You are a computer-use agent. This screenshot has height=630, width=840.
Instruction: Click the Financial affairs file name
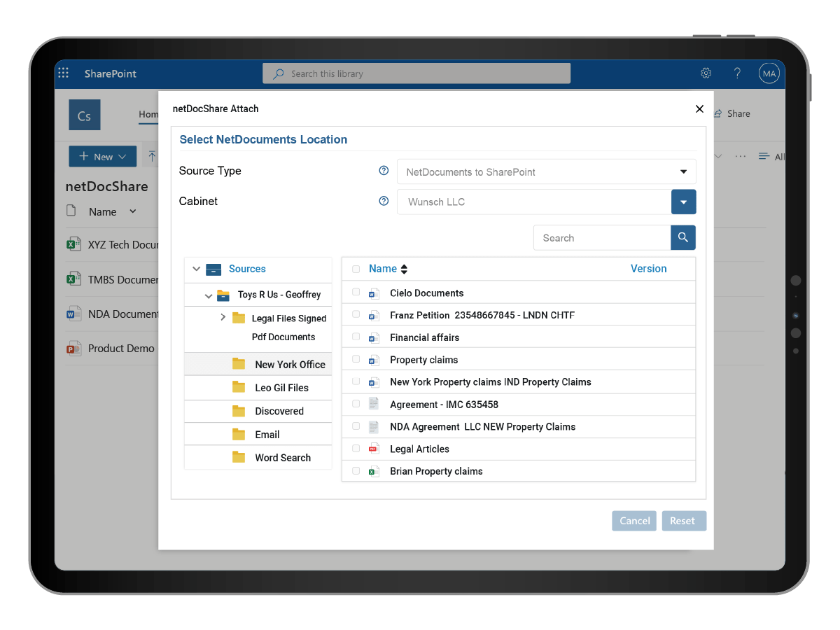[425, 337]
